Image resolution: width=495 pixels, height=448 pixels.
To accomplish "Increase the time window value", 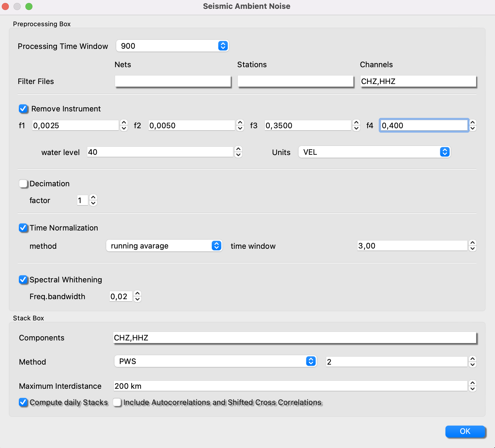I will click(x=473, y=243).
